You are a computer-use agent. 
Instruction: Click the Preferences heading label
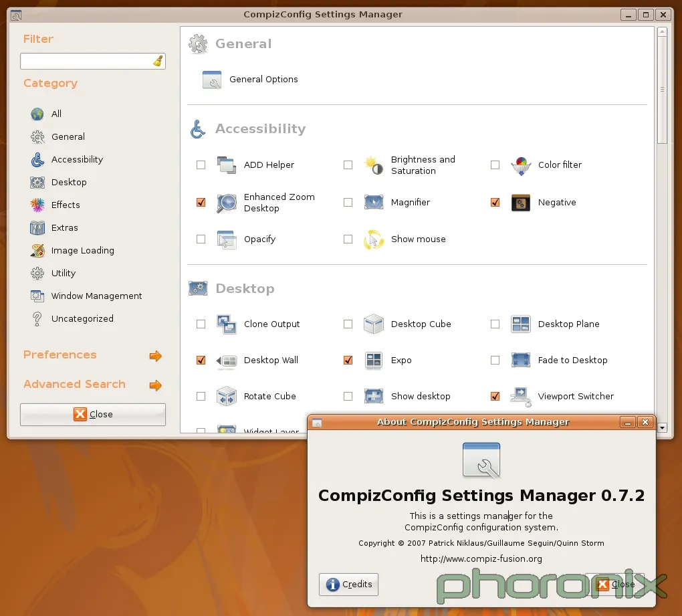[x=60, y=355]
